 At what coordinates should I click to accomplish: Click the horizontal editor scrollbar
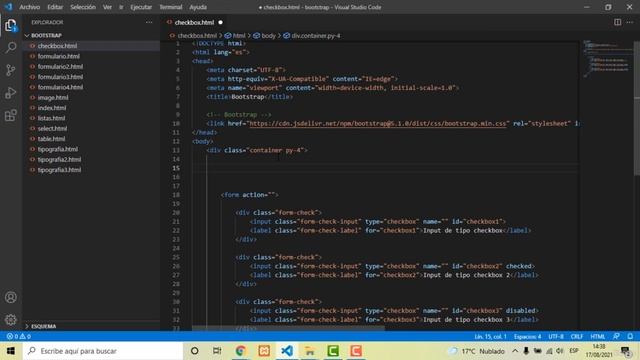click(x=288, y=328)
